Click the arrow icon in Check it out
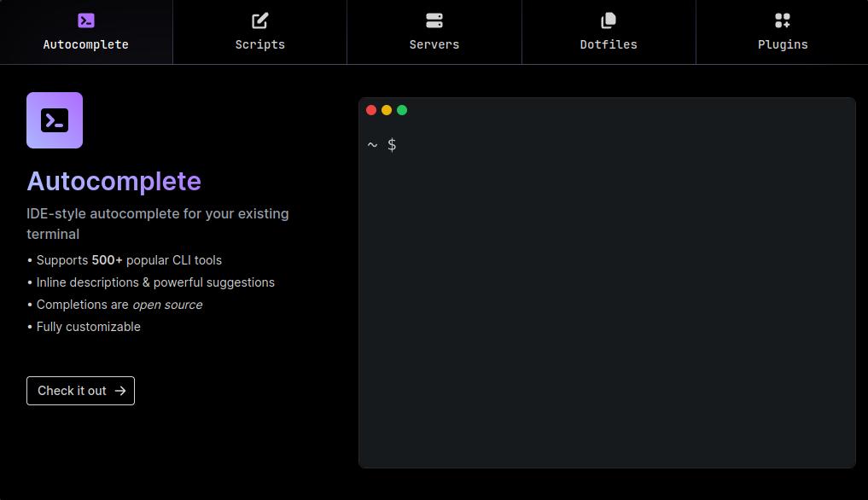868x500 pixels. 120,391
